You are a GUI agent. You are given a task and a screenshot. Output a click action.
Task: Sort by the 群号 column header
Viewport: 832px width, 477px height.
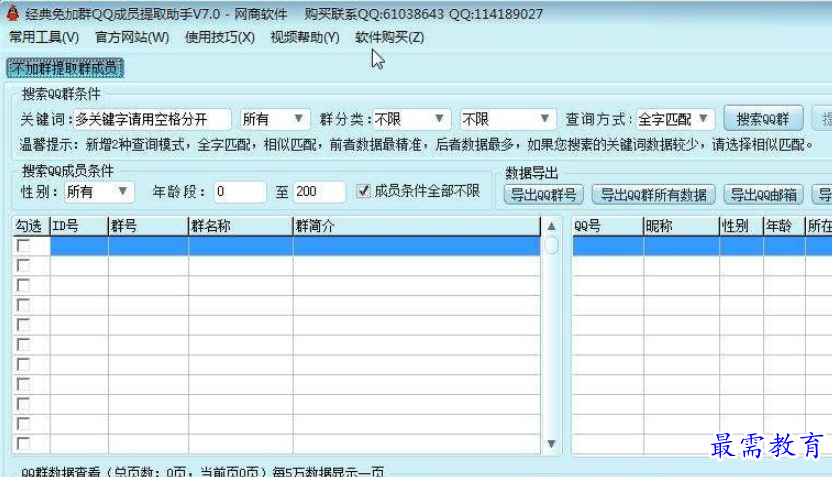pyautogui.click(x=149, y=226)
